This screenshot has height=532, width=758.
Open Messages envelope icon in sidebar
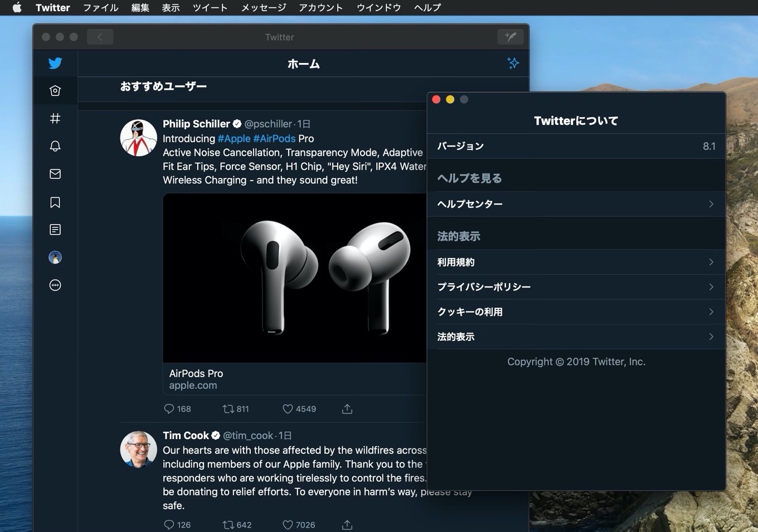pyautogui.click(x=55, y=174)
